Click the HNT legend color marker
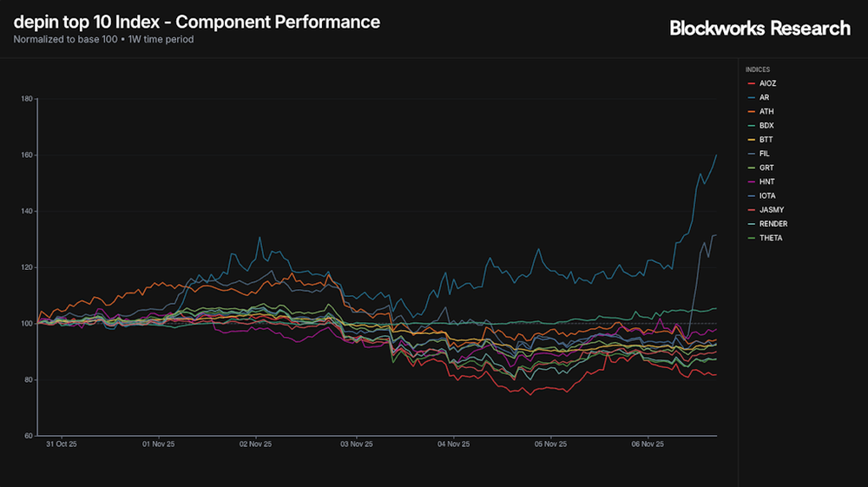 coord(751,181)
